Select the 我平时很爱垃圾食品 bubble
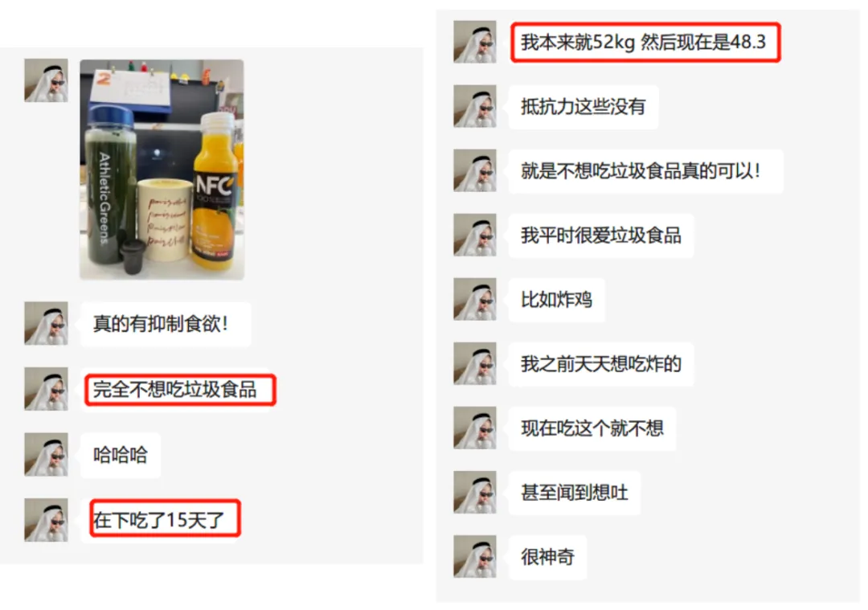This screenshot has width=868, height=610. tap(601, 235)
